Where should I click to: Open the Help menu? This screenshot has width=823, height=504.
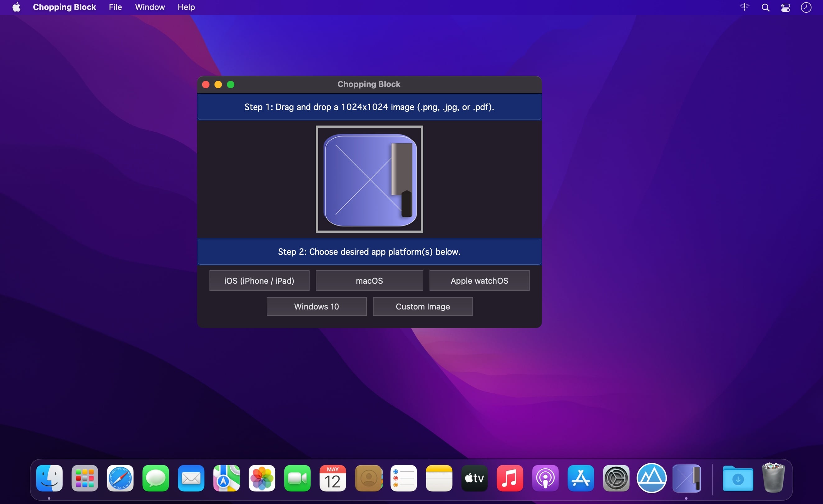[x=186, y=7]
